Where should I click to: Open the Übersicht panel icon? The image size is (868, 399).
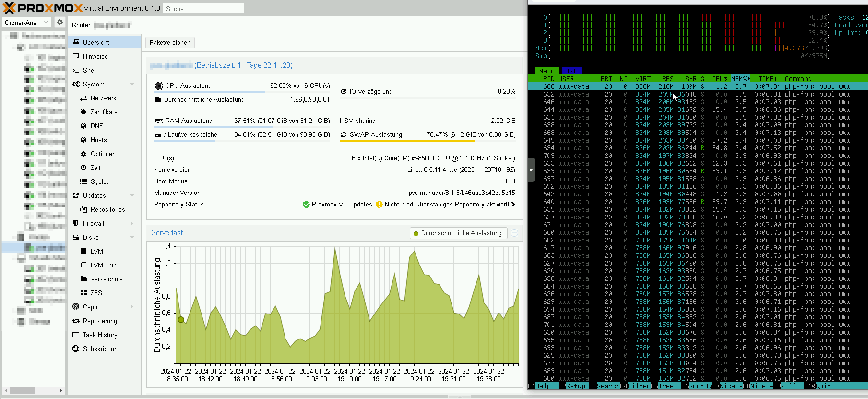pos(76,42)
